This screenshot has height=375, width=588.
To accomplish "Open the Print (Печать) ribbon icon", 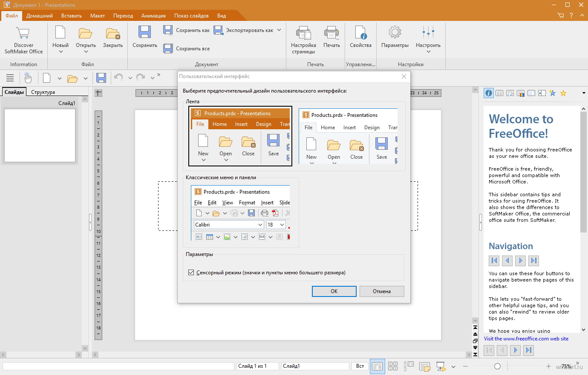I will tap(331, 33).
